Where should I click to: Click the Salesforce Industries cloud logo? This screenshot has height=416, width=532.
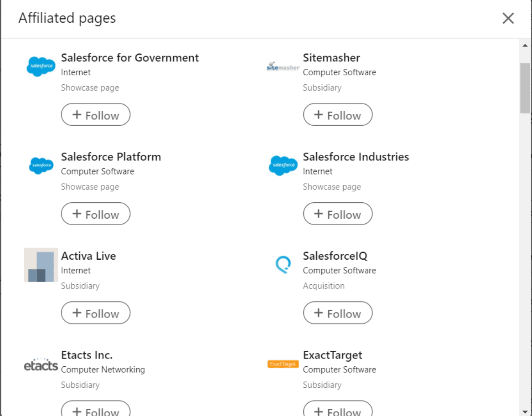tap(283, 165)
